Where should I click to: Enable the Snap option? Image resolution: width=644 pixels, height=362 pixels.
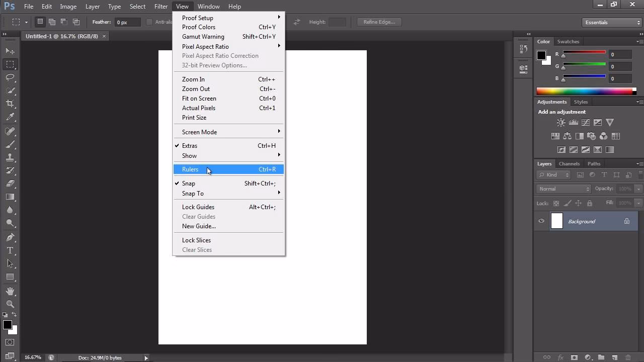[189, 184]
